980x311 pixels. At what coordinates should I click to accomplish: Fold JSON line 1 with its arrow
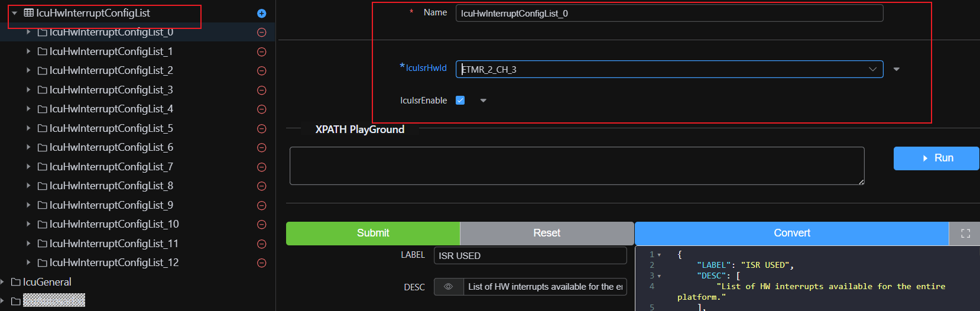660,255
